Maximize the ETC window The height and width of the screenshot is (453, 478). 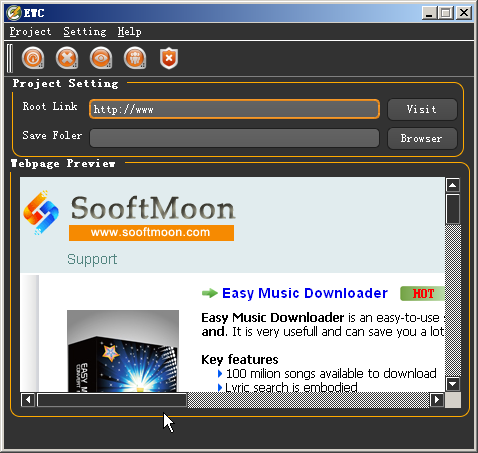click(446, 13)
